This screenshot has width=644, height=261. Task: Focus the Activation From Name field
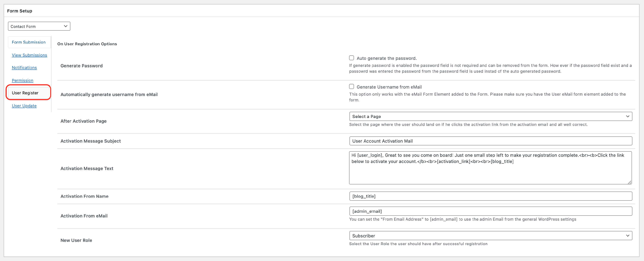point(490,196)
